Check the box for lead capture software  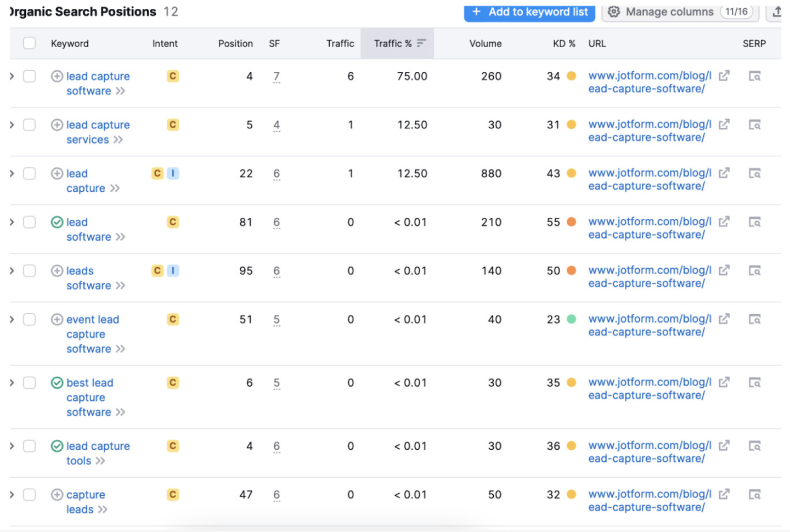click(x=30, y=76)
